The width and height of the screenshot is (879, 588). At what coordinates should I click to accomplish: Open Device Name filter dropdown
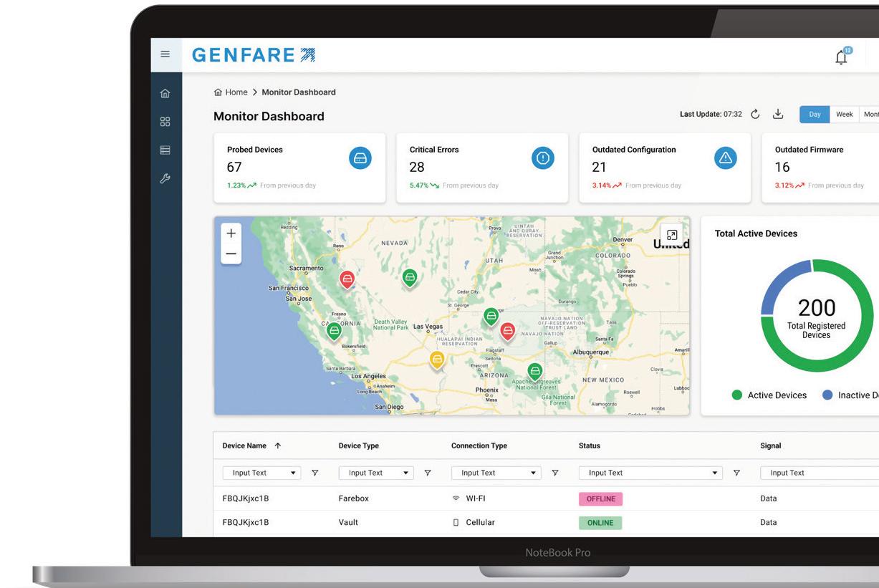(x=262, y=473)
